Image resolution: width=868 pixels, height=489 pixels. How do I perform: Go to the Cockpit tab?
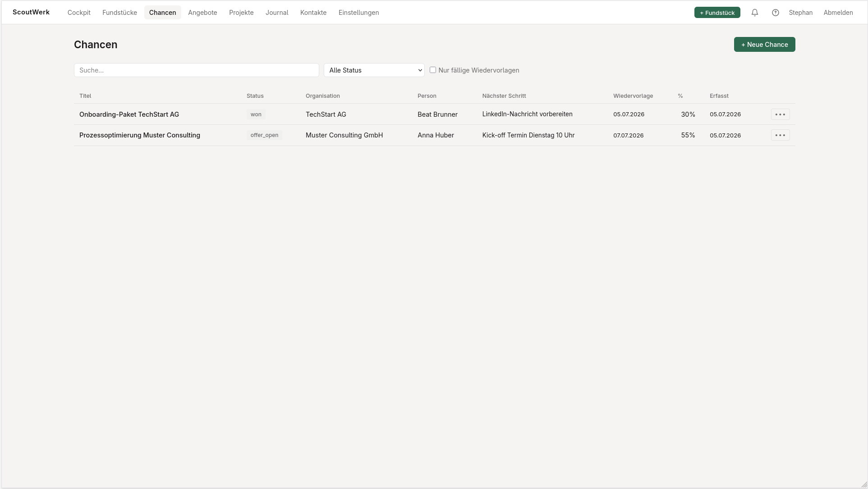(79, 13)
